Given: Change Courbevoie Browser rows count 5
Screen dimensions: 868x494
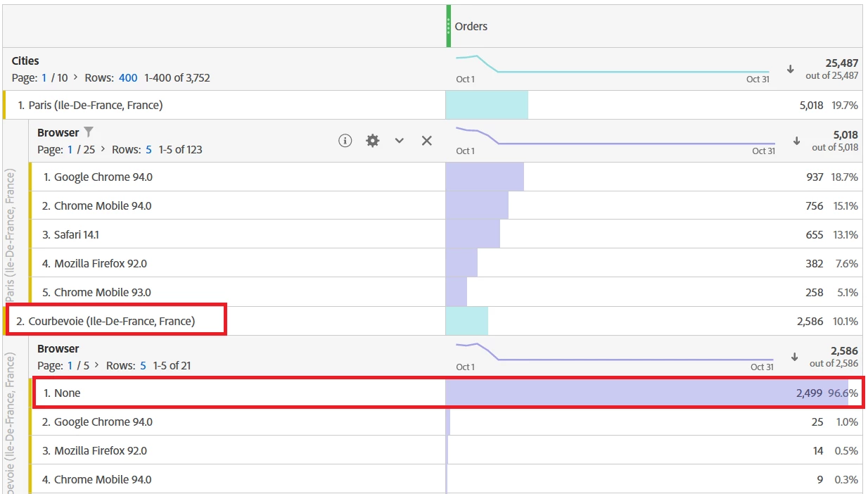Looking at the screenshot, I should [x=143, y=365].
